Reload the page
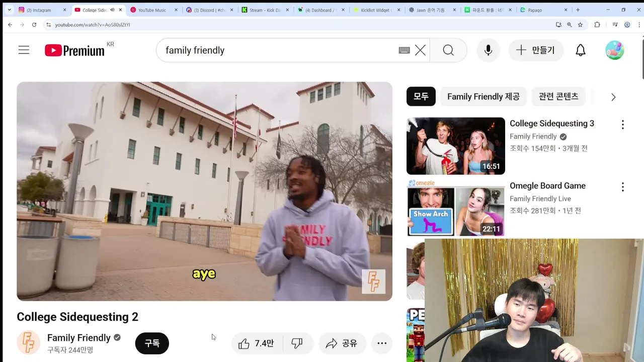This screenshot has width=644, height=362. [x=34, y=25]
